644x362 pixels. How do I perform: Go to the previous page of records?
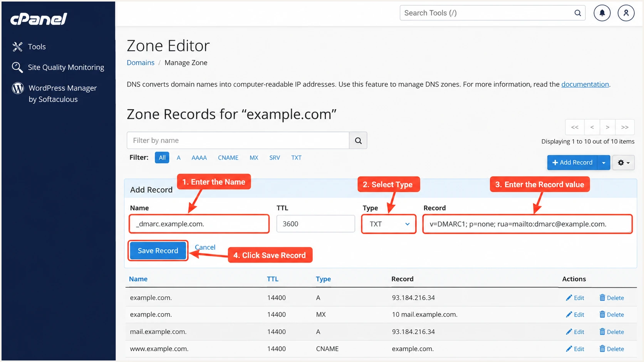coord(592,127)
